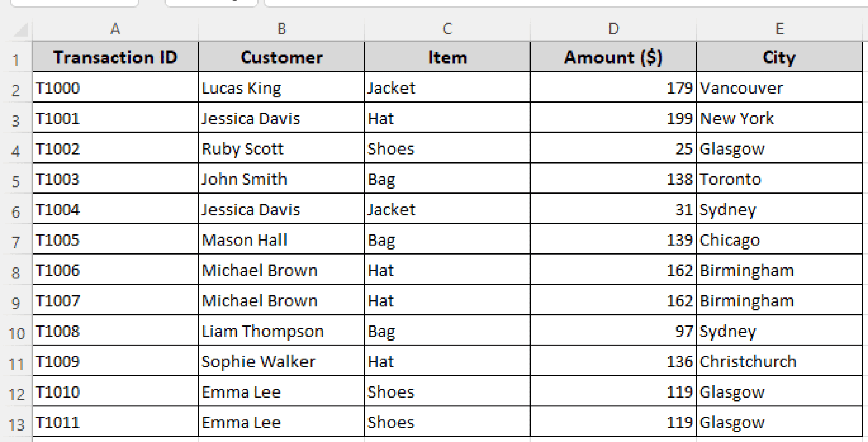Viewport: 868px width, 442px height.
Task: Select column A header
Action: pos(114,29)
